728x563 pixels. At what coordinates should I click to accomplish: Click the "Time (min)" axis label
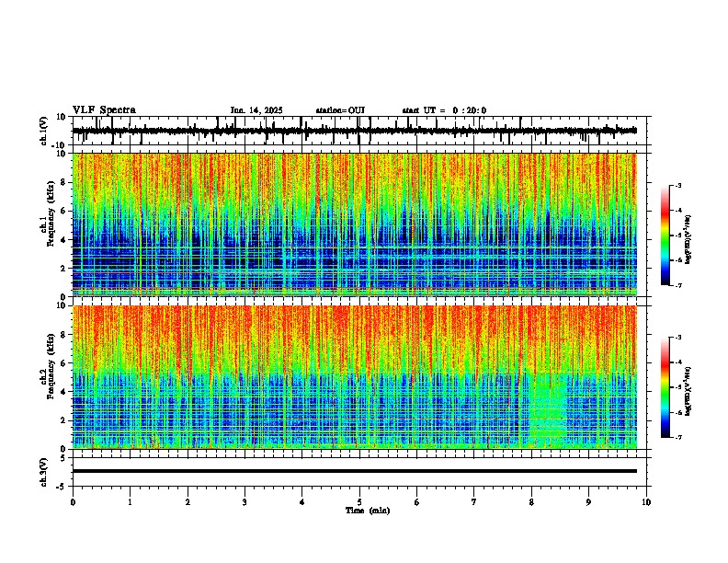pyautogui.click(x=368, y=511)
